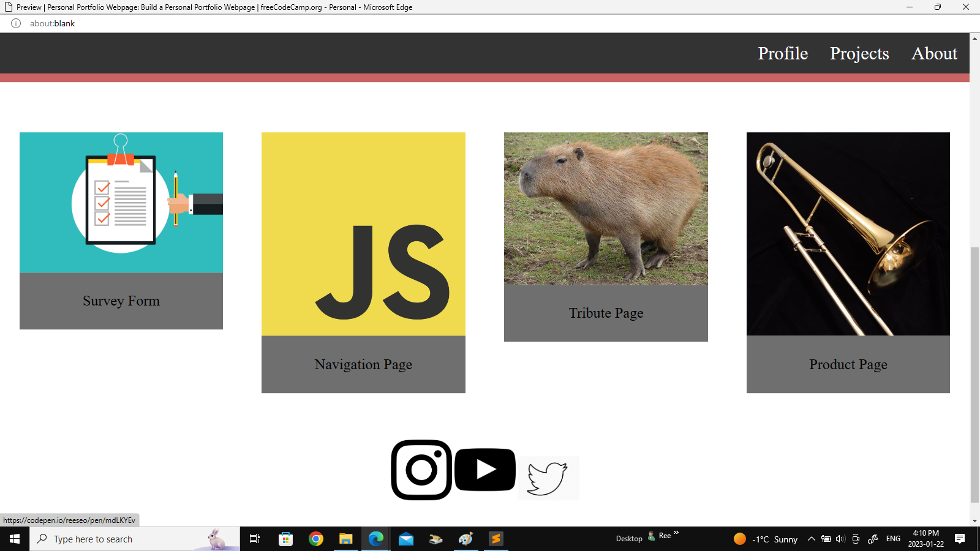This screenshot has width=980, height=551.
Task: Open the Mail app from the taskbar
Action: (405, 539)
